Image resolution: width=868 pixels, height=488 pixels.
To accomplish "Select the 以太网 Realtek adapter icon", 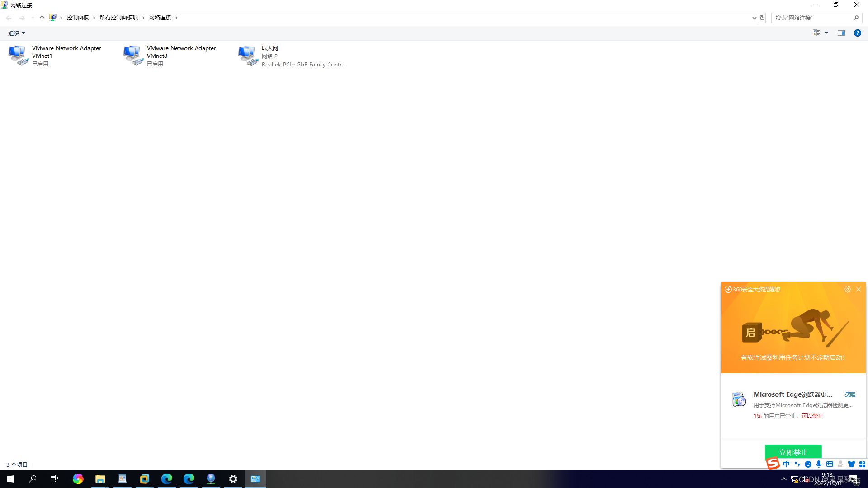I will coord(248,56).
